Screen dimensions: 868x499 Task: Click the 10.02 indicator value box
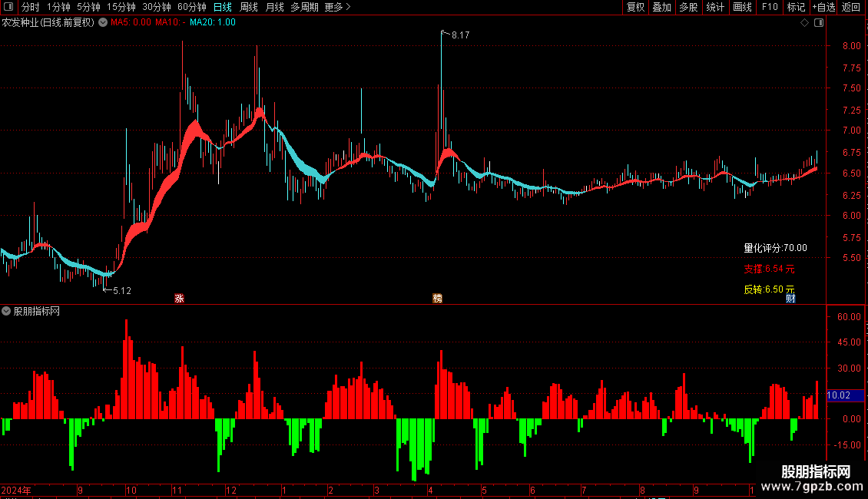[x=845, y=395]
